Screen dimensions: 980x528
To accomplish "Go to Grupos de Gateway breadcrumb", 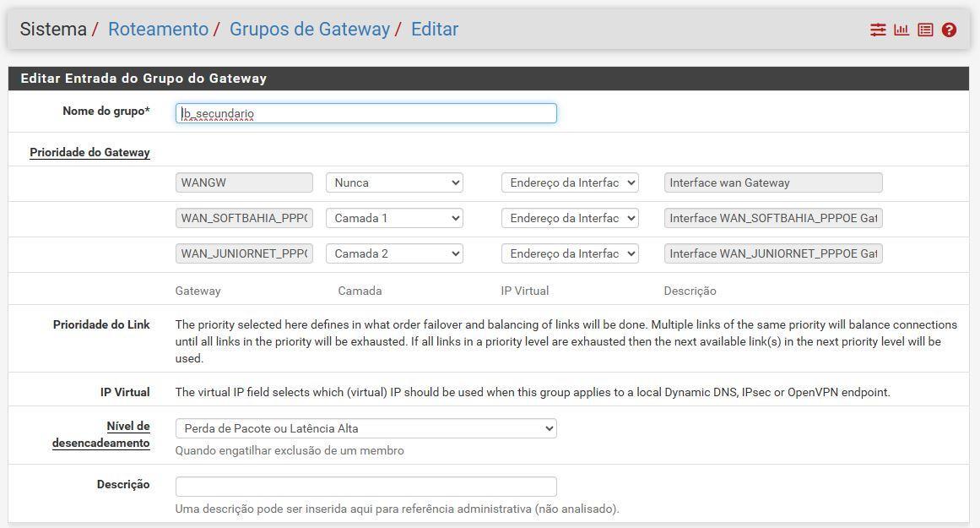I will (x=310, y=29).
